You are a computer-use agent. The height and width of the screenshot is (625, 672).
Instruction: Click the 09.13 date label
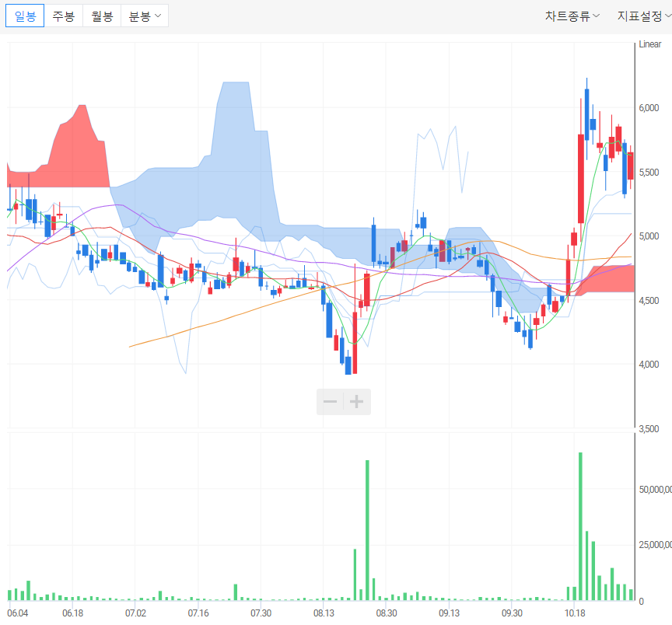click(449, 613)
